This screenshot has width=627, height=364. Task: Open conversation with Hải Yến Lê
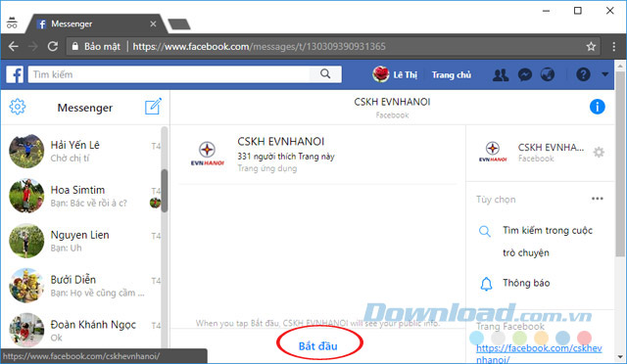click(x=84, y=151)
